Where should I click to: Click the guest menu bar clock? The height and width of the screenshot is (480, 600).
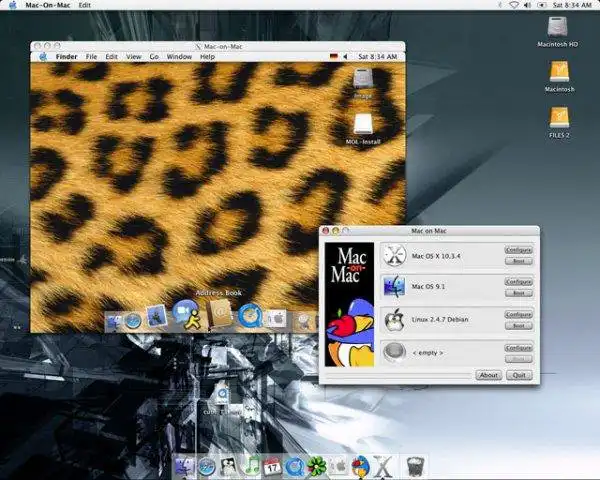pyautogui.click(x=377, y=57)
